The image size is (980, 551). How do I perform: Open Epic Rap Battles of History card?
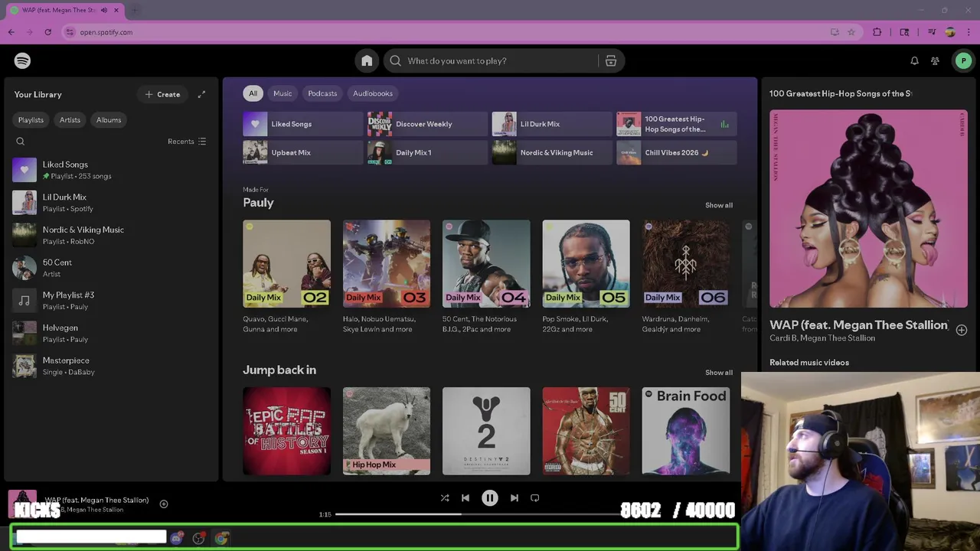point(287,431)
